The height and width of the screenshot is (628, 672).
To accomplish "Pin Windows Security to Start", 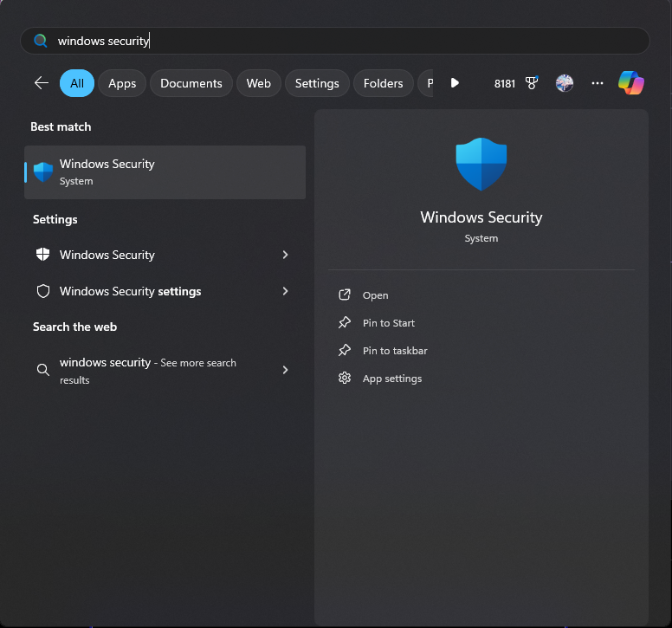I will click(x=388, y=323).
